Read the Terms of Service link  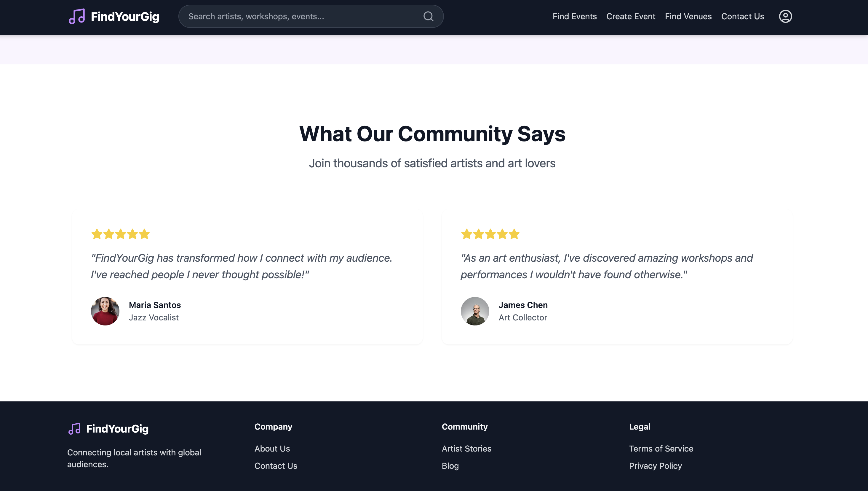click(x=661, y=449)
